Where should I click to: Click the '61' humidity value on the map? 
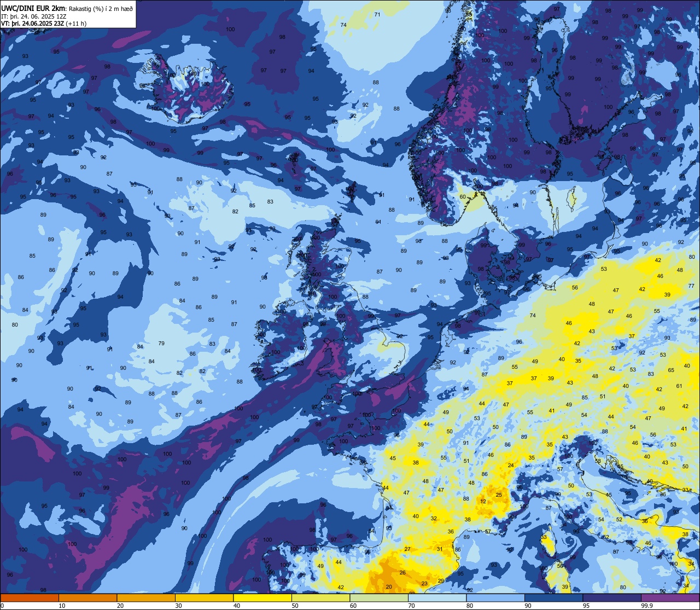click(x=679, y=386)
